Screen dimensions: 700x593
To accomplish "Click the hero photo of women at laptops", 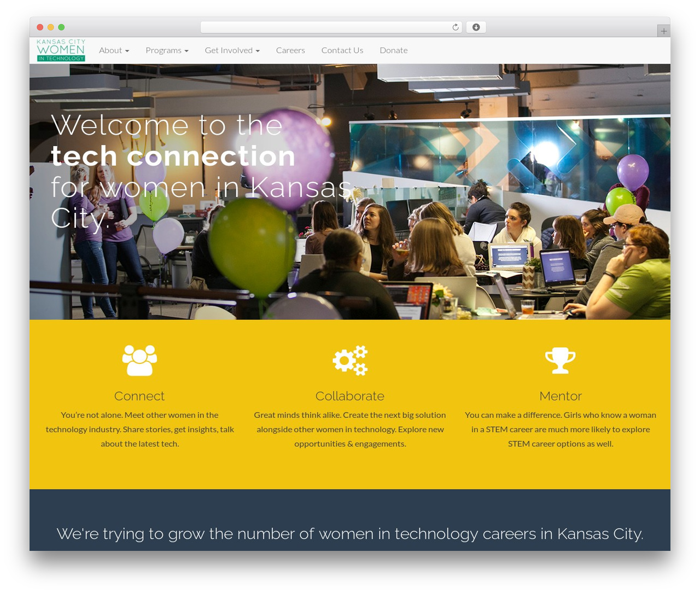I will coord(350,192).
